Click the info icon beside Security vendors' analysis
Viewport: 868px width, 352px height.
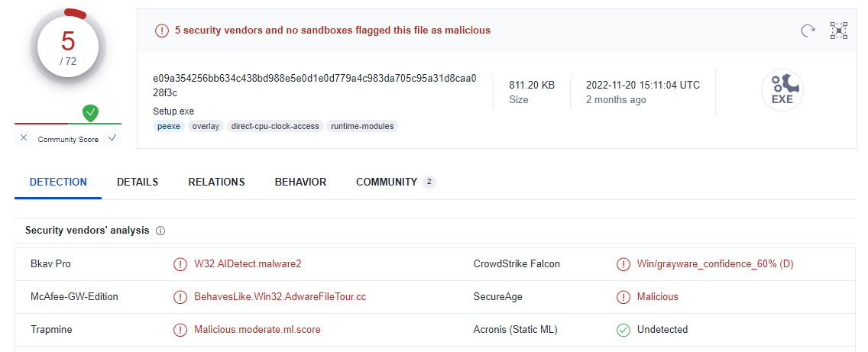tap(161, 231)
